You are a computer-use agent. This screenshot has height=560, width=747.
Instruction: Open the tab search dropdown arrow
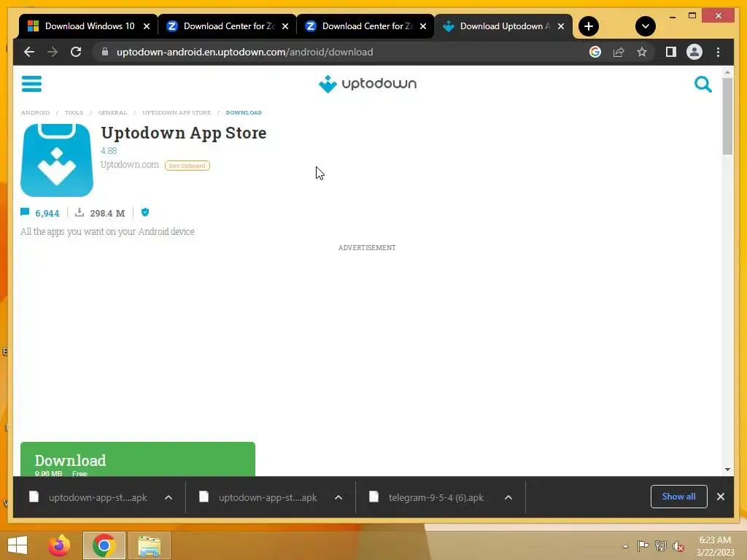[x=645, y=26]
